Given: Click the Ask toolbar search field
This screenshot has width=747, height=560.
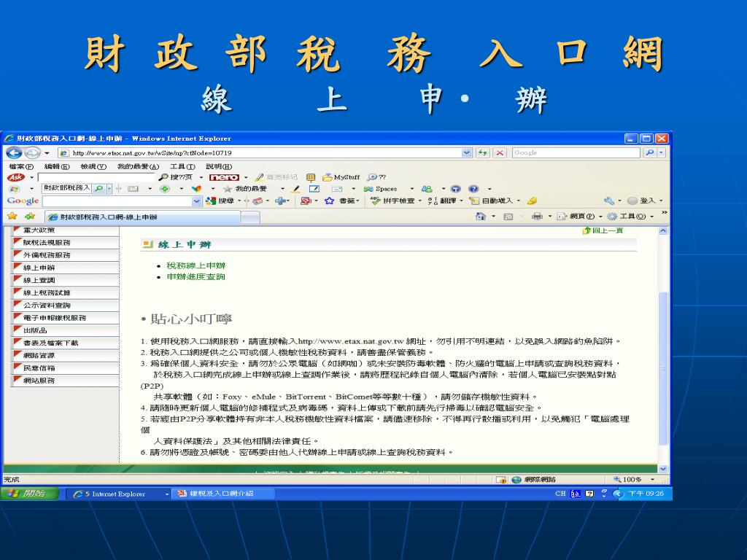Looking at the screenshot, I should [x=96, y=177].
